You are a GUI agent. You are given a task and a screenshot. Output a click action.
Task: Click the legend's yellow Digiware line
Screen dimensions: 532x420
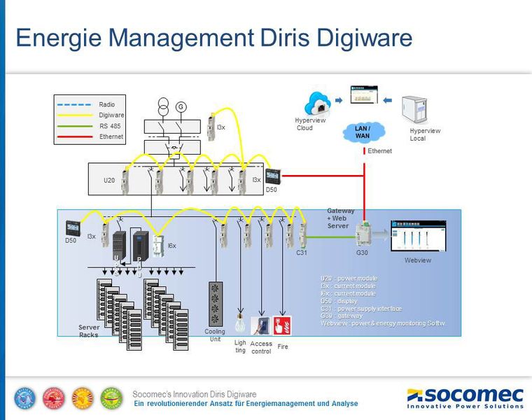point(75,115)
